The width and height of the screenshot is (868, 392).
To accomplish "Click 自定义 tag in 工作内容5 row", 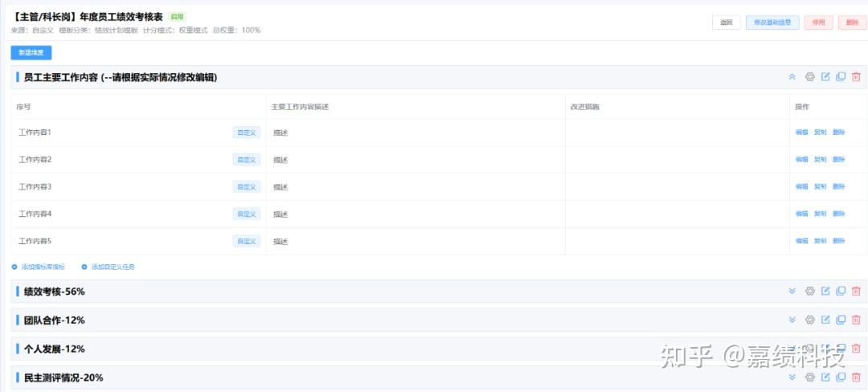I will point(247,241).
